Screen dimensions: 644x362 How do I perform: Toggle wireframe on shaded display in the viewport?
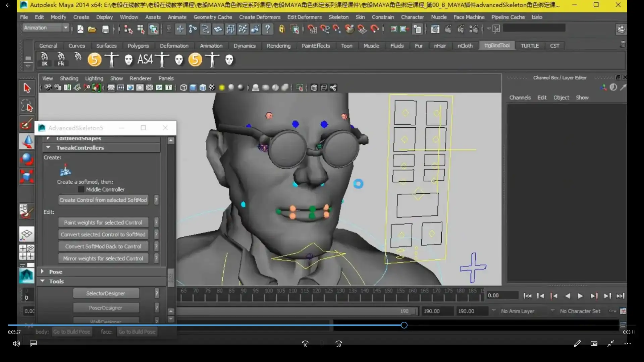click(x=203, y=87)
